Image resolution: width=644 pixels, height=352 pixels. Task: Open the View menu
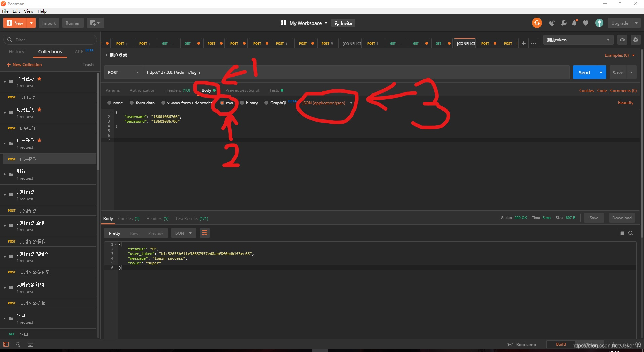point(29,11)
